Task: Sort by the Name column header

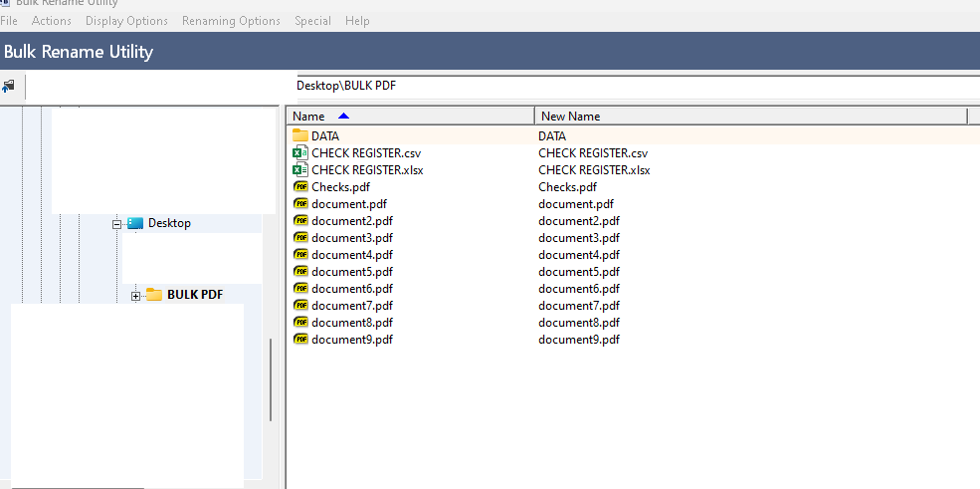Action: pos(411,117)
